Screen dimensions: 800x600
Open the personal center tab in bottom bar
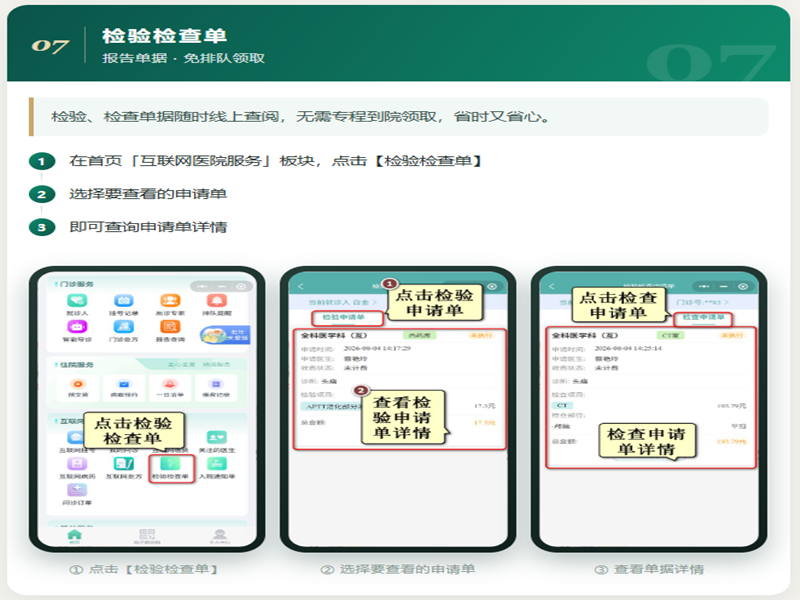tap(220, 536)
